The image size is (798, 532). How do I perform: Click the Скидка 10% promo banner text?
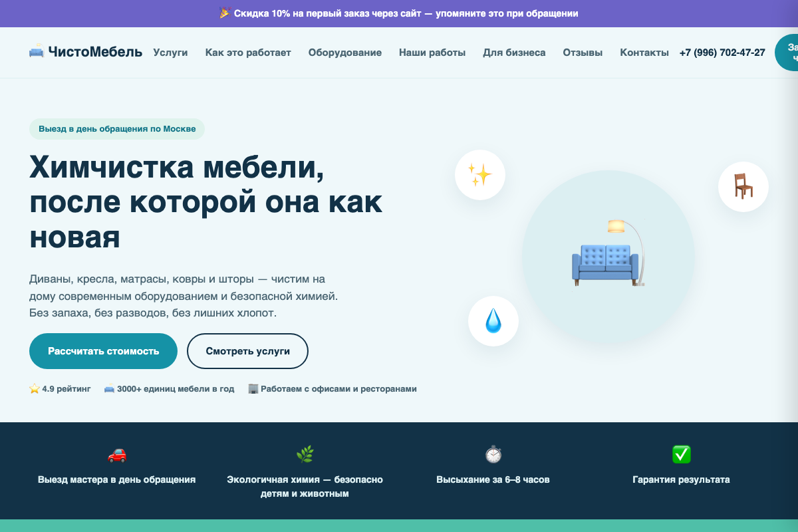point(406,13)
